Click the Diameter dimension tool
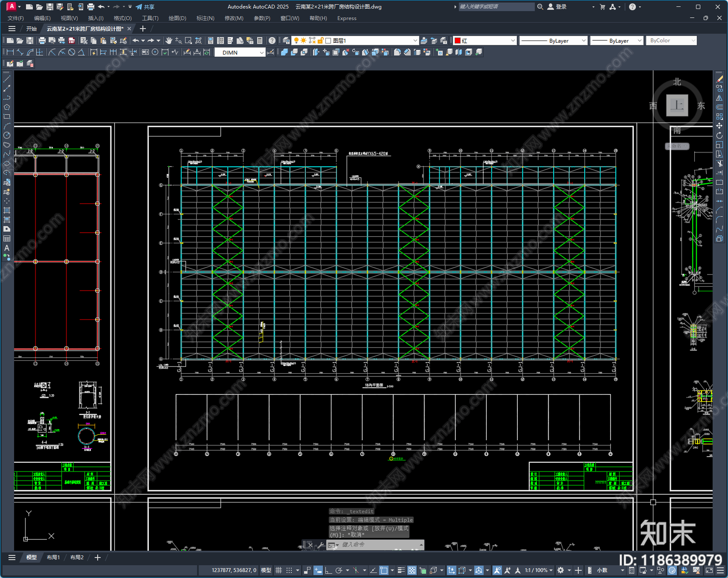This screenshot has width=728, height=578. (71, 52)
